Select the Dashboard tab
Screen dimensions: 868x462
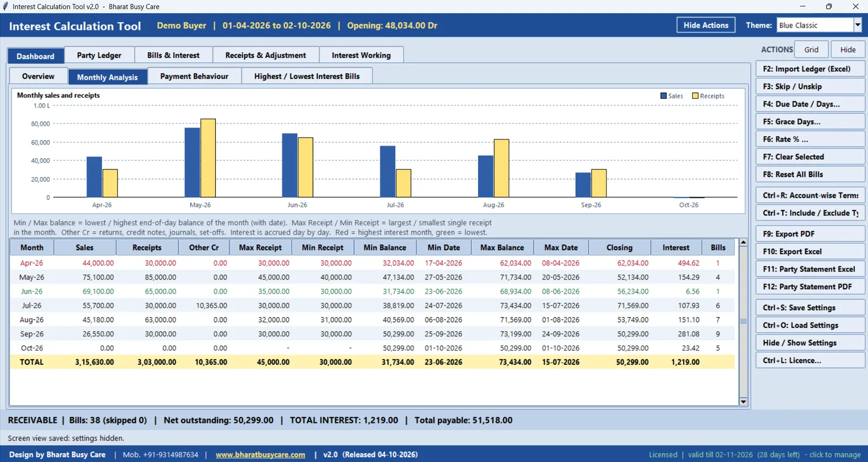pos(35,56)
